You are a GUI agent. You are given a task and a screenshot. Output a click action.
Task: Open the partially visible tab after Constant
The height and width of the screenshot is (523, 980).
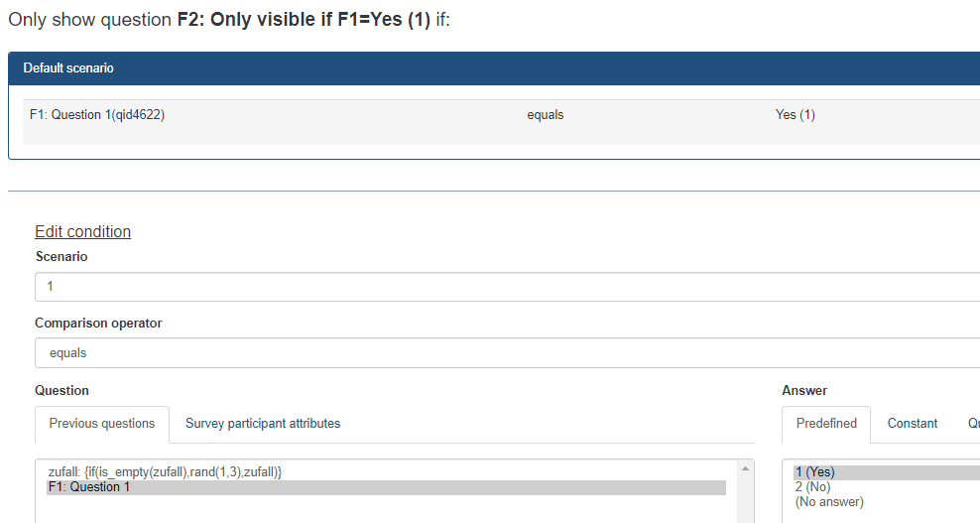[x=973, y=424]
